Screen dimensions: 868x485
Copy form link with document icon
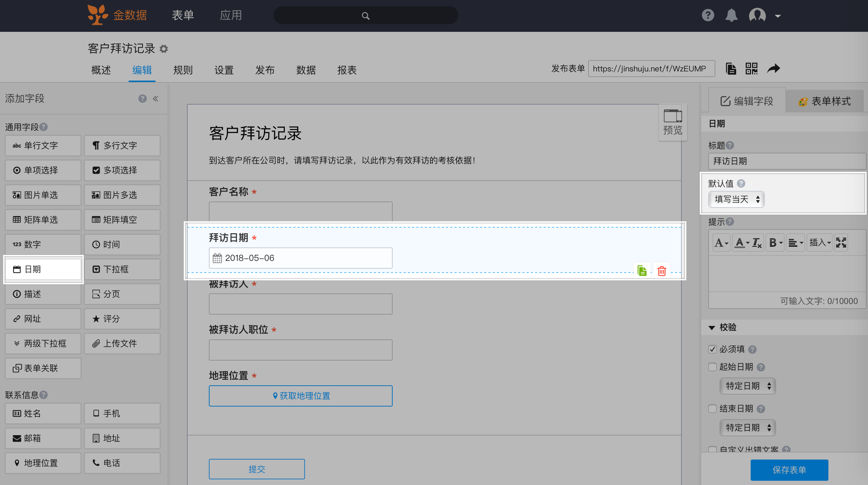pos(731,69)
